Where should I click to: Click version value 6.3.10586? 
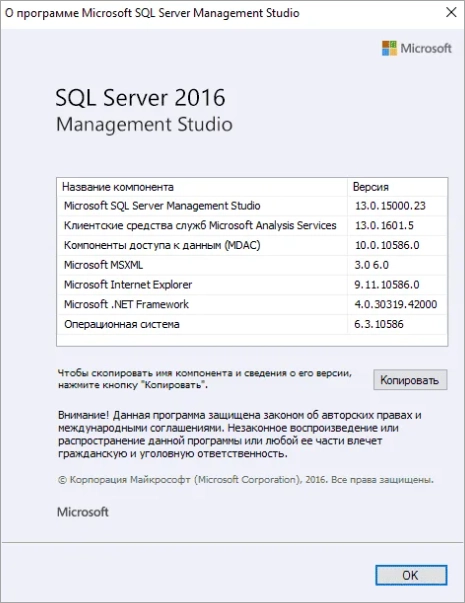pyautogui.click(x=379, y=324)
